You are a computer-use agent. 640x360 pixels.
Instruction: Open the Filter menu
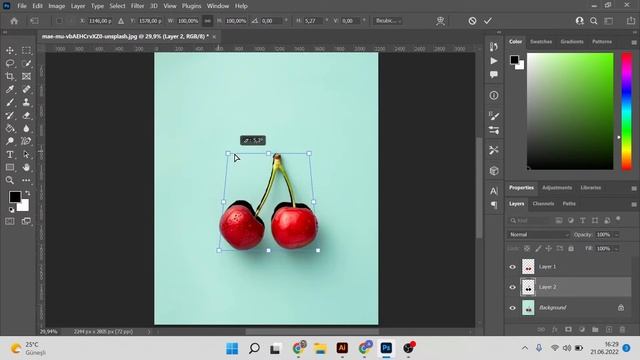click(x=138, y=6)
